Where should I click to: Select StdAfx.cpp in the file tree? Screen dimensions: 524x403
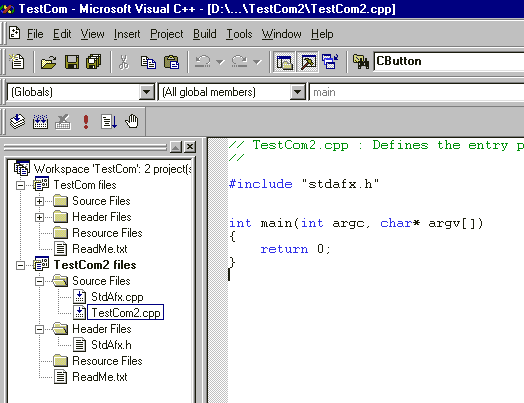(x=117, y=297)
